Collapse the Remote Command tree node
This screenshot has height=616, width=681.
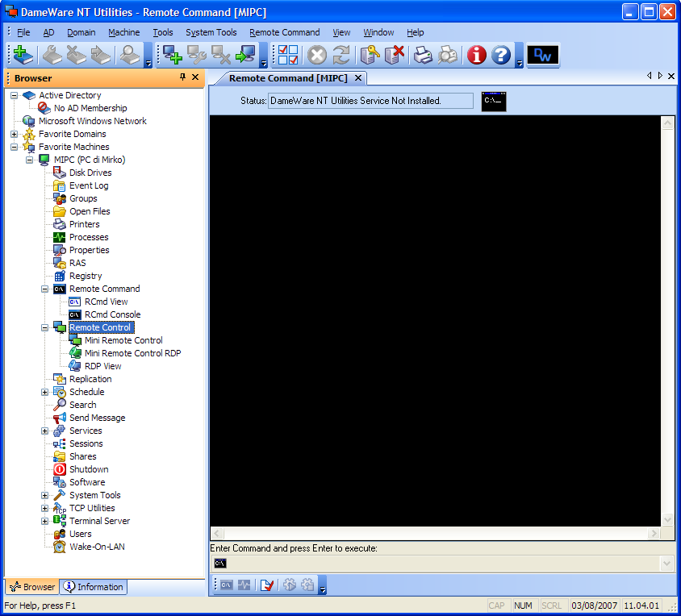tap(44, 289)
